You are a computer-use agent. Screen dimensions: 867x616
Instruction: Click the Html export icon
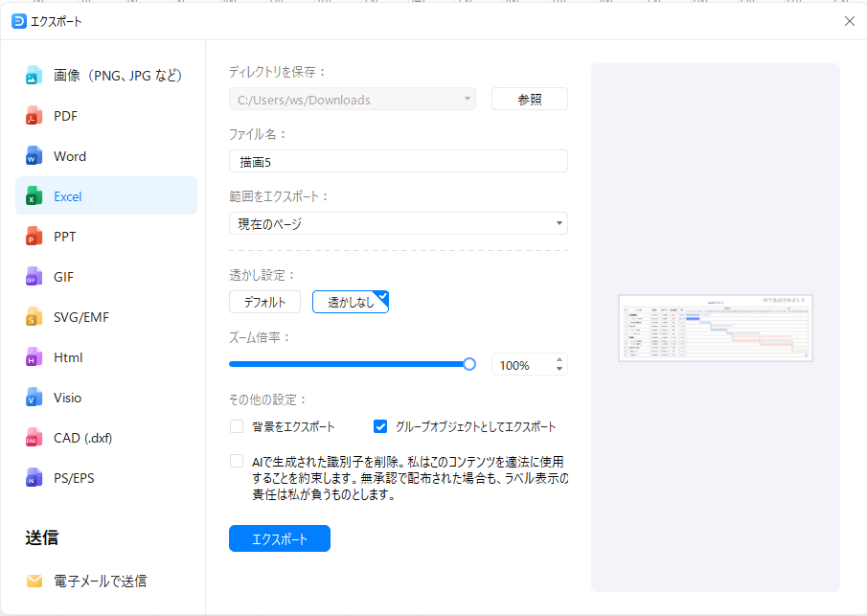pyautogui.click(x=34, y=357)
